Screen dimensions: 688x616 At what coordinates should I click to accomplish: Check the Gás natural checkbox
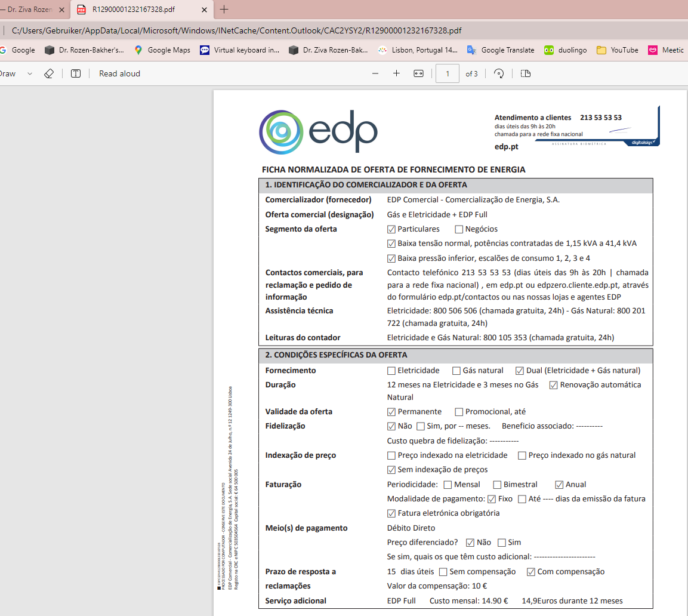(456, 371)
